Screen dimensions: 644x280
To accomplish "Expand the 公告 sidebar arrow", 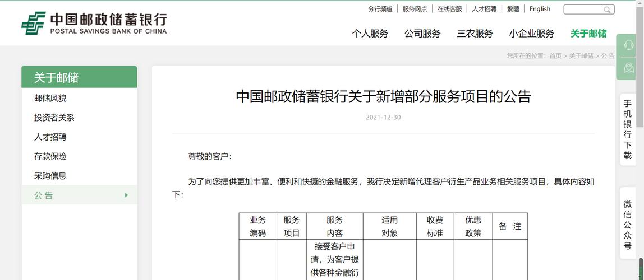I will (x=127, y=195).
